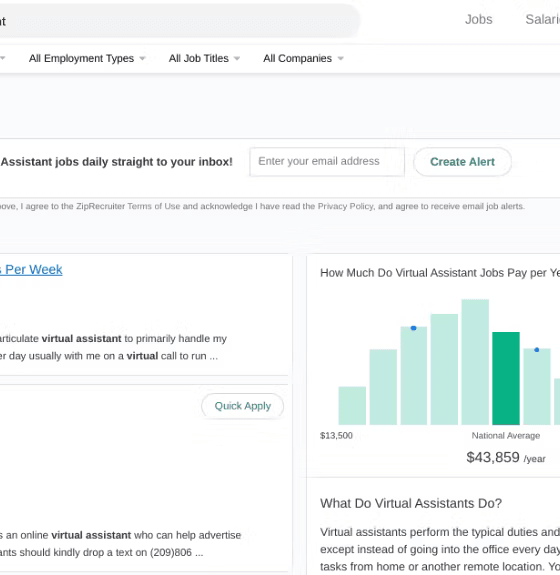Click the How Much Do Virtual Assistant Jobs Pay heading
This screenshot has height=575, width=560.
click(440, 273)
